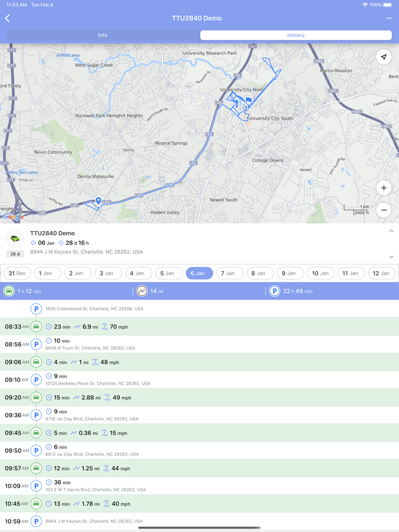Tap parking icon for 09:36 AM stop
The width and height of the screenshot is (399, 532).
coord(36,415)
